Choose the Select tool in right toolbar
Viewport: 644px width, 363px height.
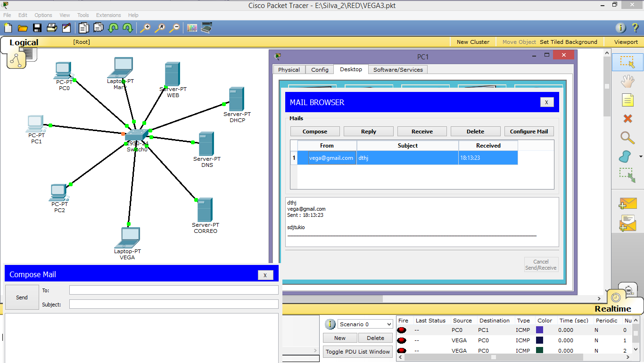[x=627, y=62]
